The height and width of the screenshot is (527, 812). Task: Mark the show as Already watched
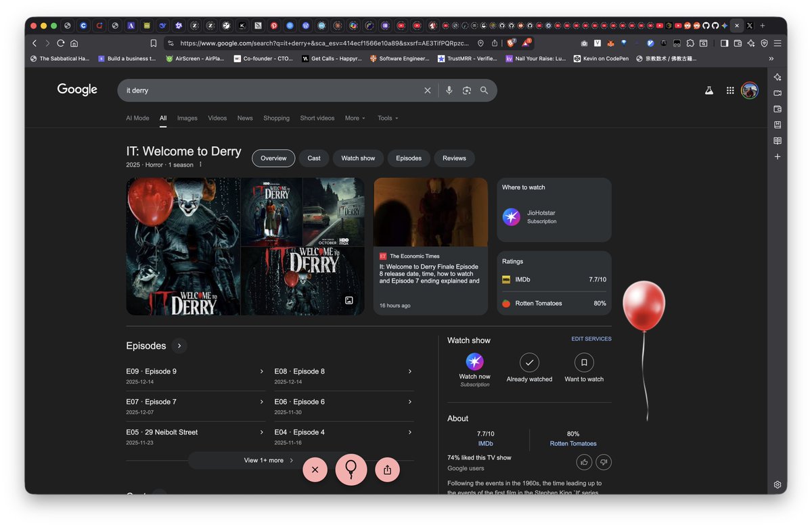tap(529, 368)
